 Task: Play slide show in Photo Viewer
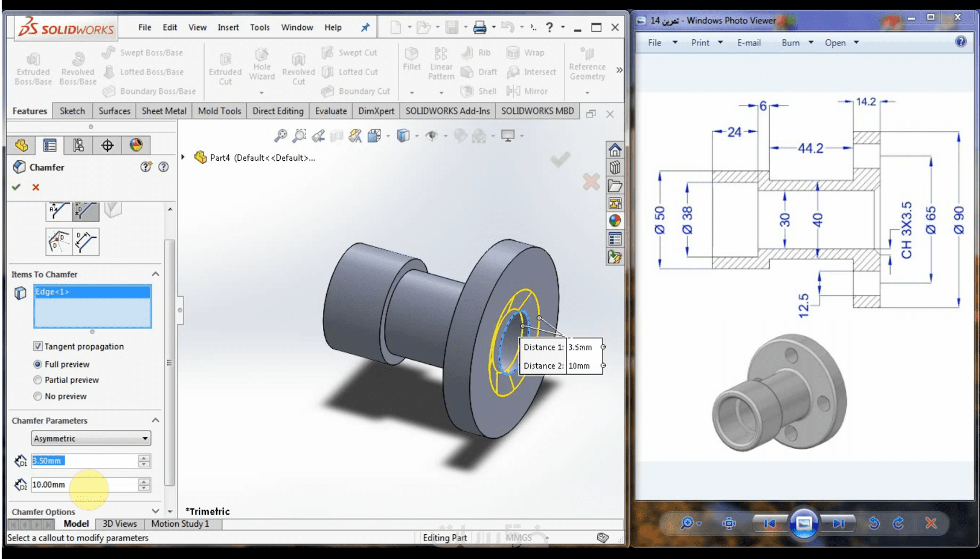click(x=804, y=523)
